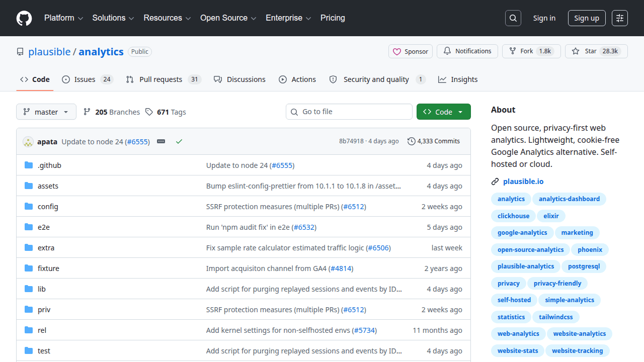Expand commit message ellipsis button
The height and width of the screenshot is (362, 644).
coord(161,142)
